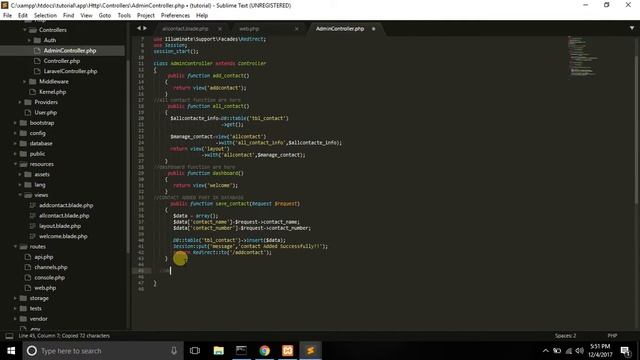Close the web.php tab

coord(296,29)
